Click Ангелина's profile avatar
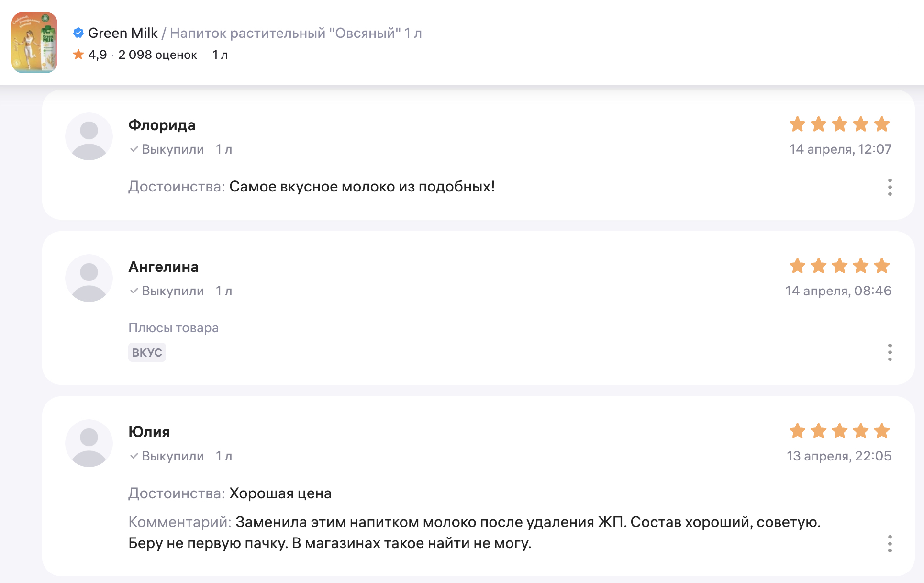Viewport: 924px width, 583px height. tap(89, 278)
